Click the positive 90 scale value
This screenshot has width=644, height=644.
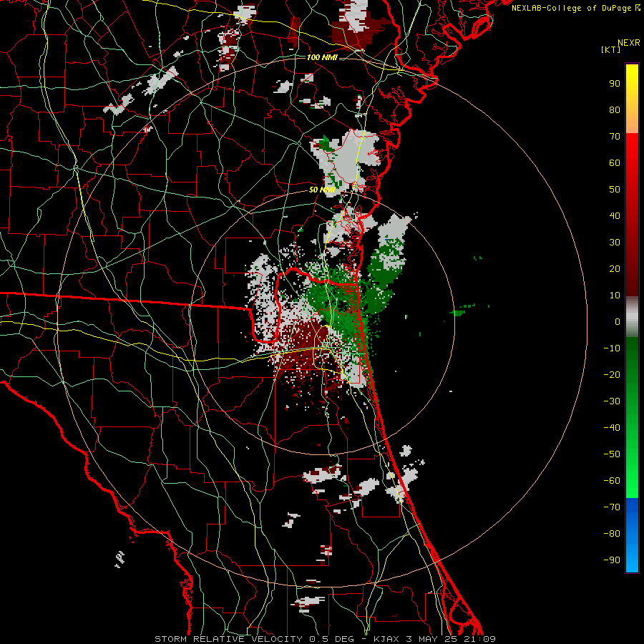coord(615,84)
